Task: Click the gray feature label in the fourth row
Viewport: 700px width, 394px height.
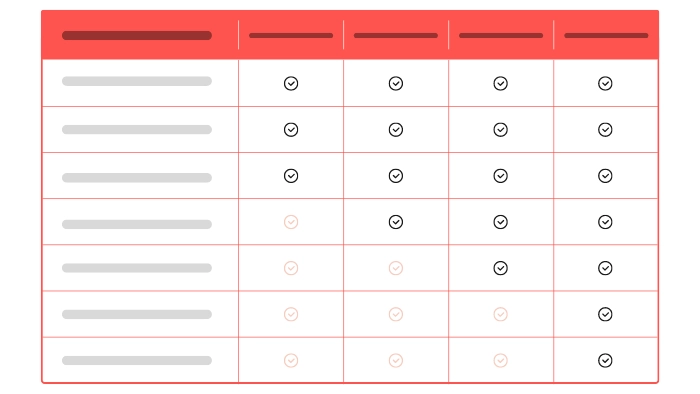Action: pos(137,224)
